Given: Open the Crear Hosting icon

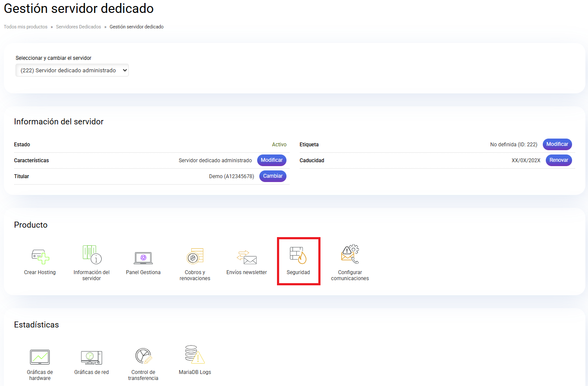Looking at the screenshot, I should click(40, 256).
